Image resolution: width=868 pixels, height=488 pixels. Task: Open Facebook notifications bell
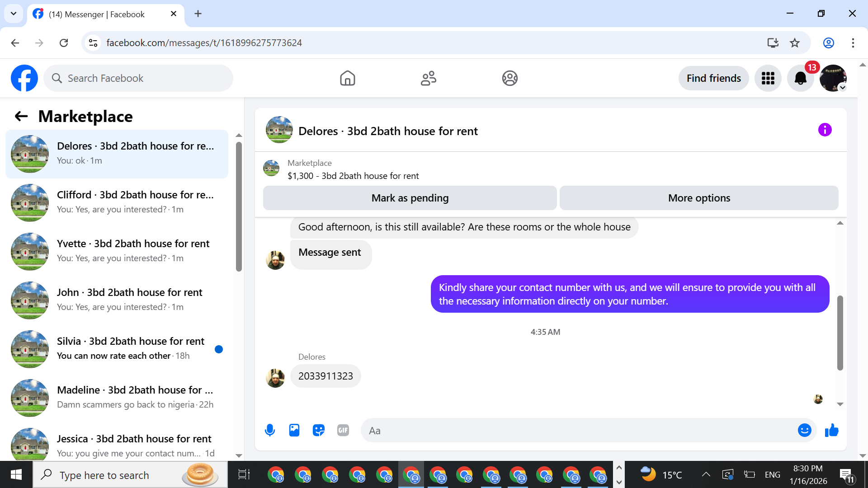(800, 78)
